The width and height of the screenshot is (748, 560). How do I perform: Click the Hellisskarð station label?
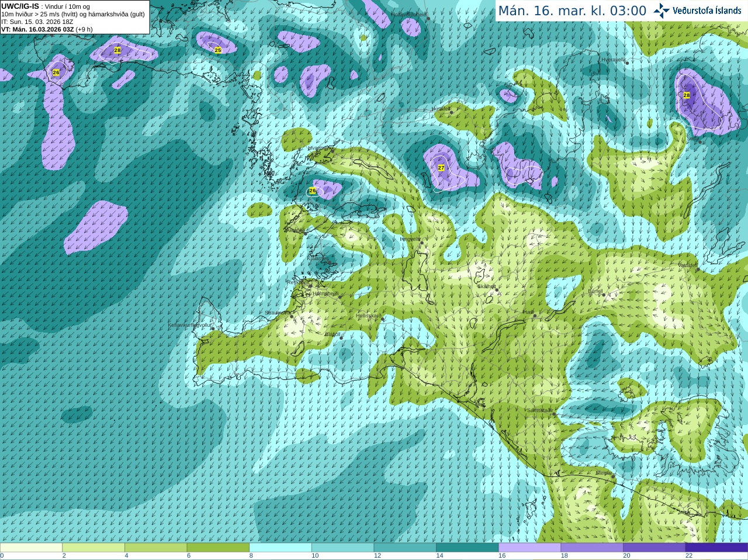pyautogui.click(x=369, y=316)
